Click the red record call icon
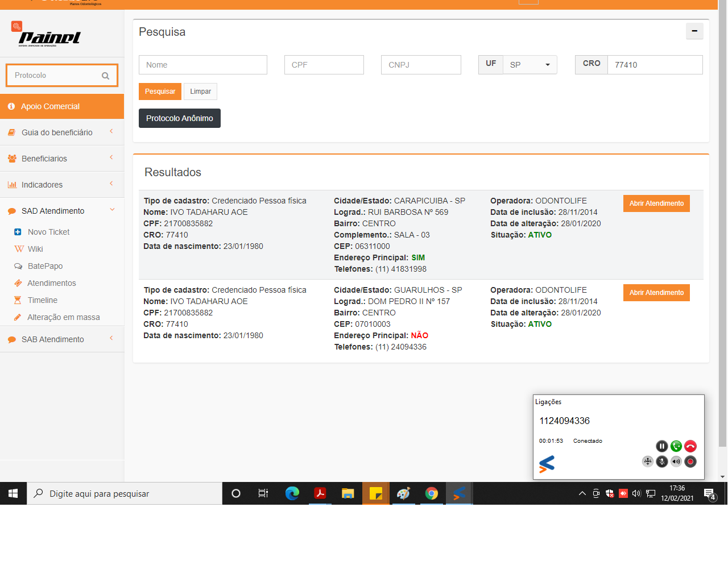 690,462
